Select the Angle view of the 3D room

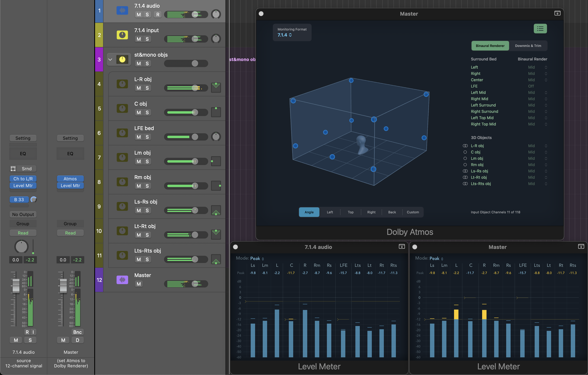[x=309, y=212]
